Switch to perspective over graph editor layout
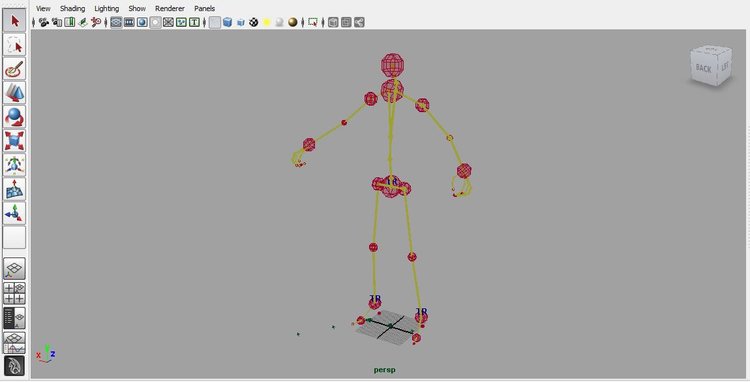This screenshot has height=382, width=750. point(14,342)
